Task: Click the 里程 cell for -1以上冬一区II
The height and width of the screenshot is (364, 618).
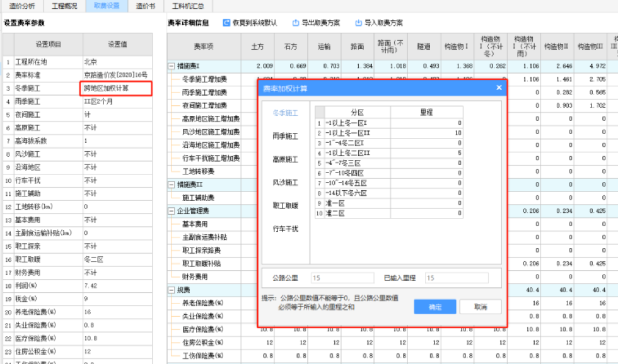Action: coord(428,134)
